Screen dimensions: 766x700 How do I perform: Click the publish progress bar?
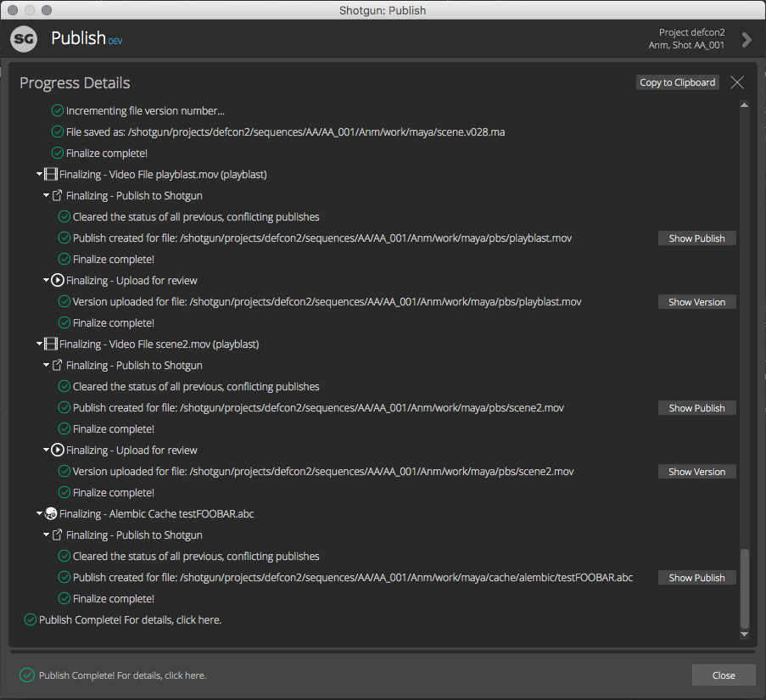coord(383,651)
